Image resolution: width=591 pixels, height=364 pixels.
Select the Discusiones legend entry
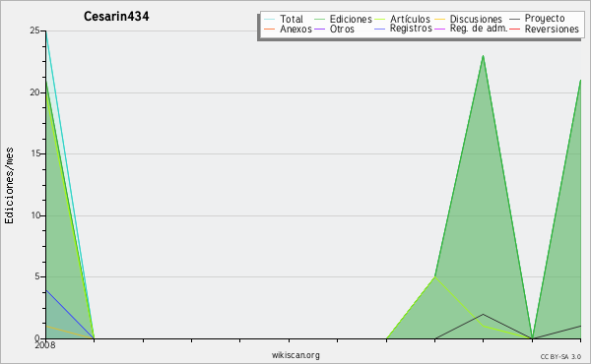[x=476, y=20]
